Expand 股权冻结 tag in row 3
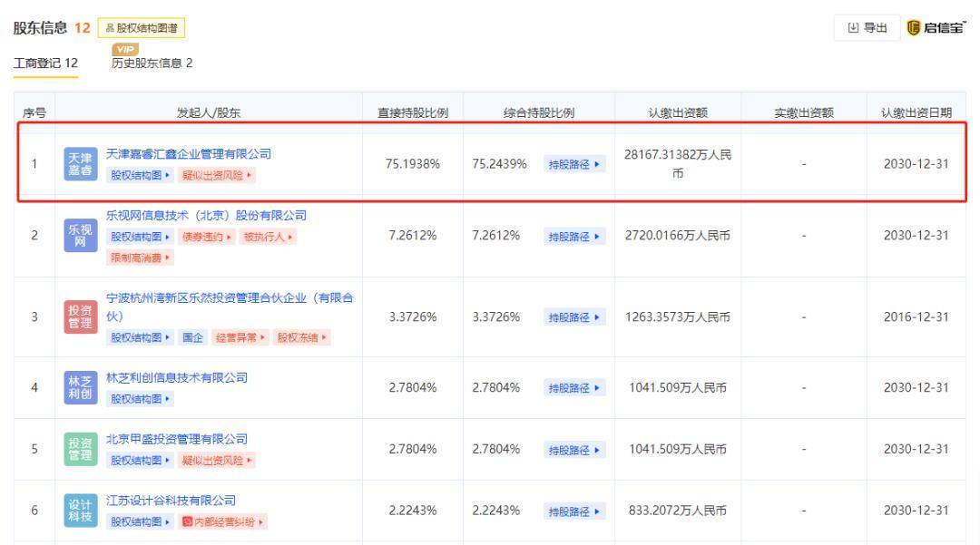This screenshot has height=545, width=980. tap(301, 337)
